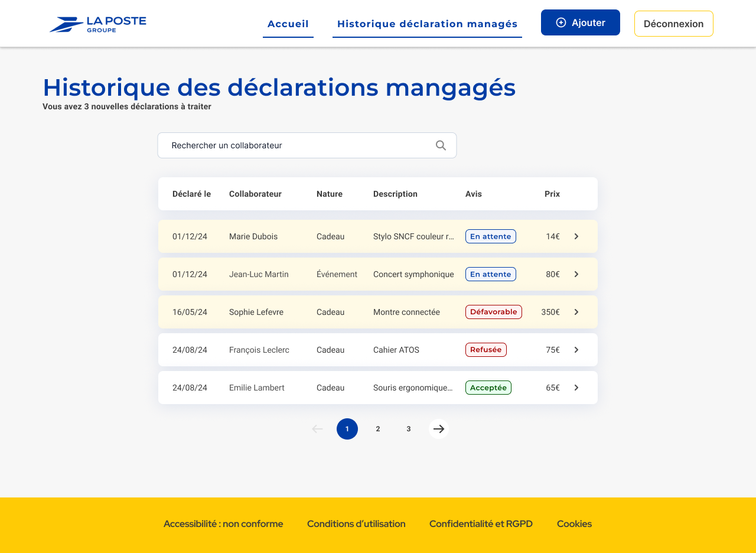This screenshot has height=553, width=756.
Task: Select page 1 in pagination
Action: tap(347, 429)
